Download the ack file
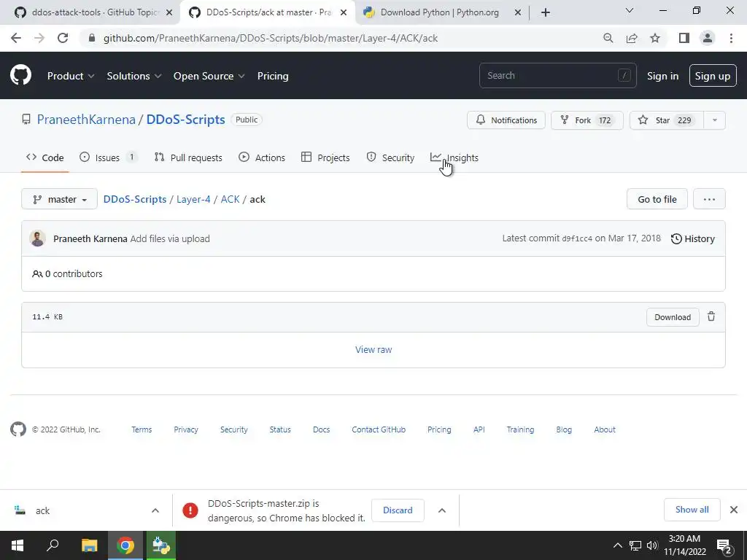 pyautogui.click(x=673, y=317)
